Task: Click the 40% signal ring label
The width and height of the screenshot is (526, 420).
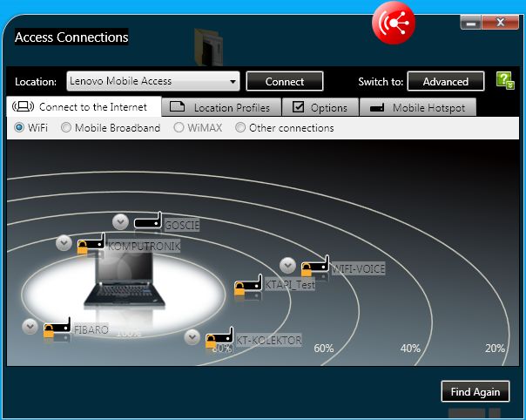Action: point(410,349)
